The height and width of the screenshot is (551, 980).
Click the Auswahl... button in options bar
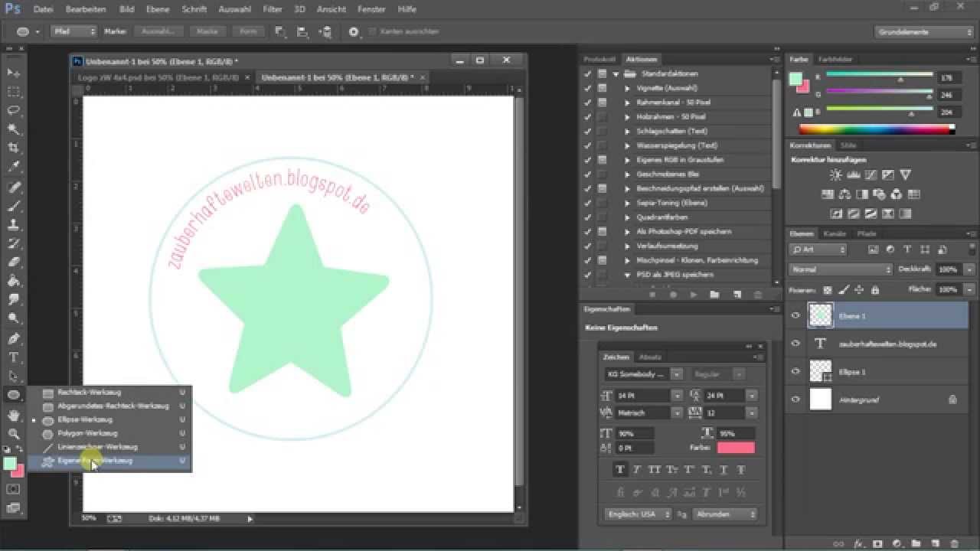[x=158, y=32]
